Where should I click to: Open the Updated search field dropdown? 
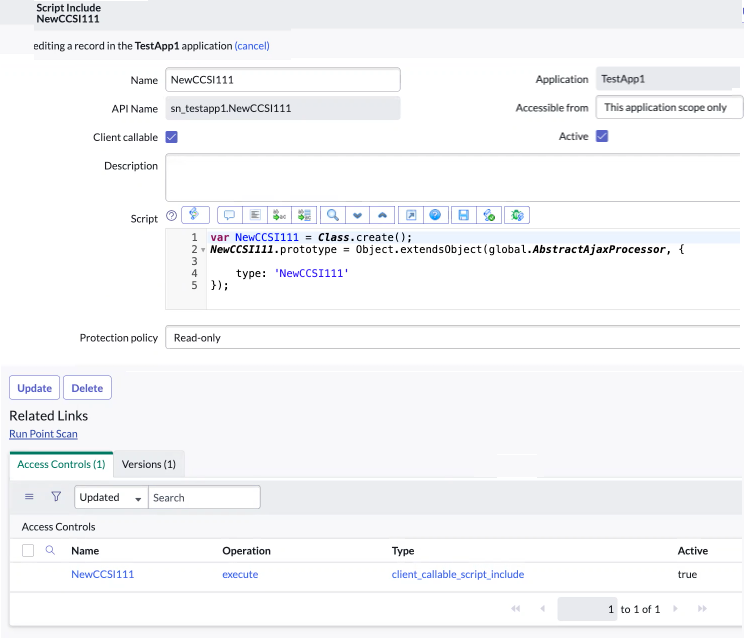111,497
